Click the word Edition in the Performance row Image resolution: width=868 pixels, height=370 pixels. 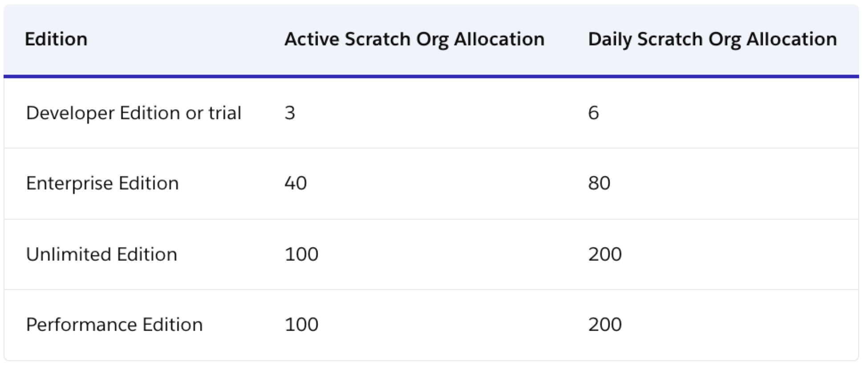pos(172,325)
